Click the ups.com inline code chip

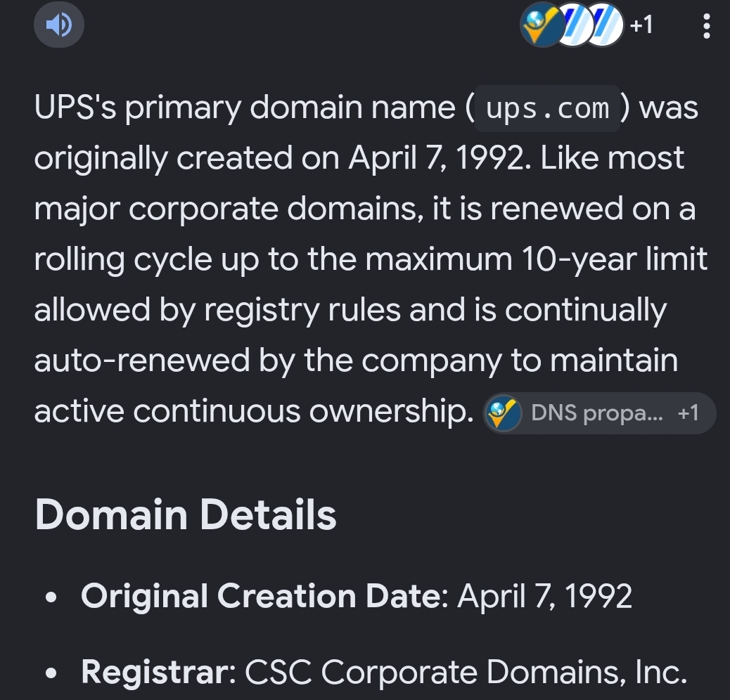(547, 108)
